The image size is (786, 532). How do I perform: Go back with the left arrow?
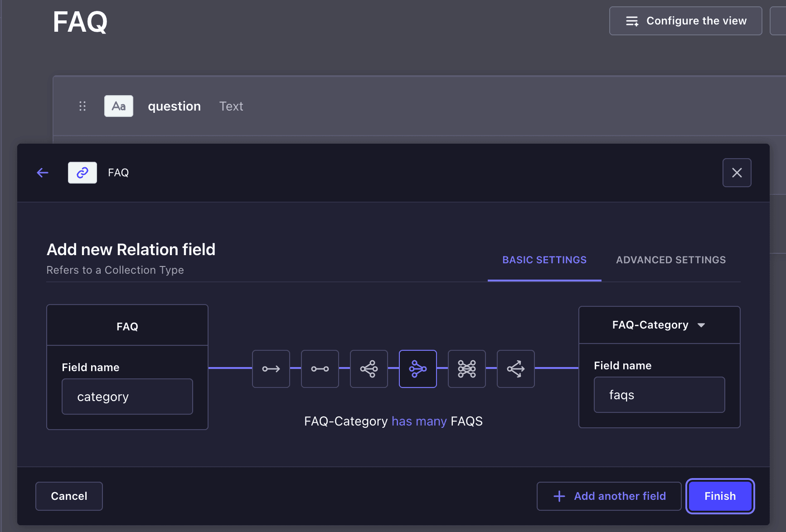[43, 173]
